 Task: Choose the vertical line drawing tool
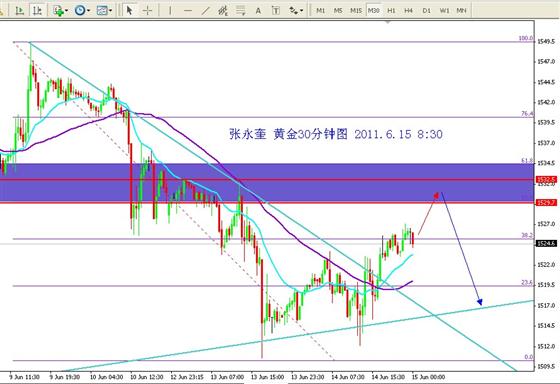pyautogui.click(x=170, y=11)
